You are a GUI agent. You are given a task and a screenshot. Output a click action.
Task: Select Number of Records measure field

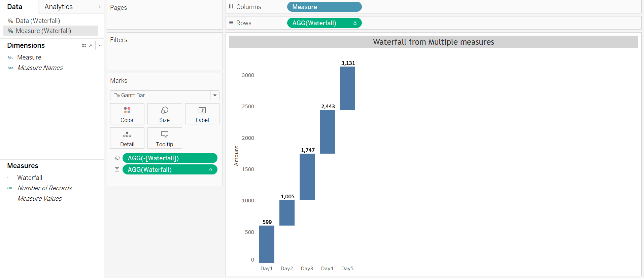pos(44,188)
